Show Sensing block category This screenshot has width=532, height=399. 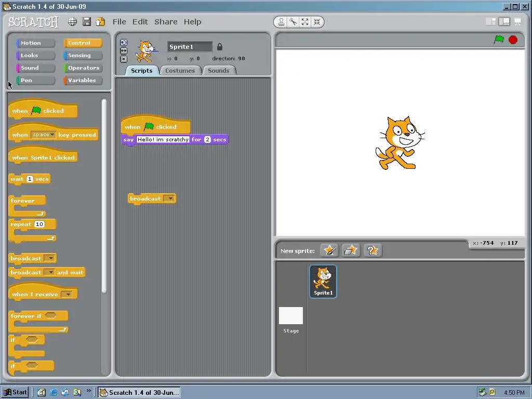(x=83, y=55)
